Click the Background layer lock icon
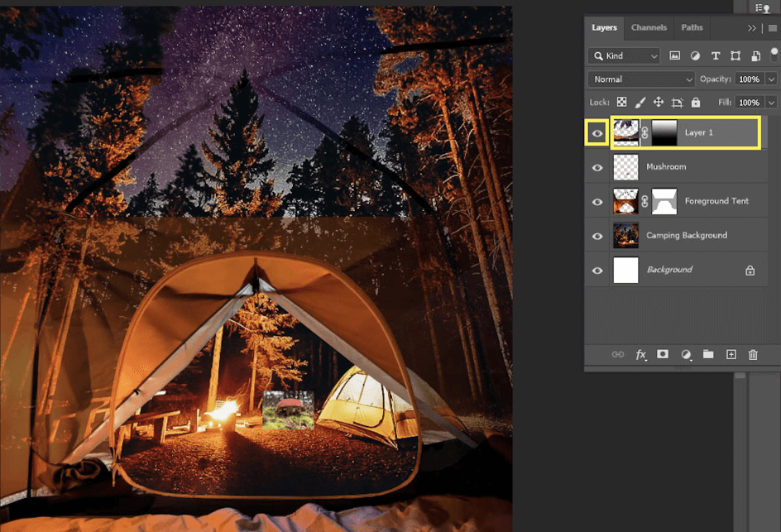The height and width of the screenshot is (532, 781). coord(750,271)
